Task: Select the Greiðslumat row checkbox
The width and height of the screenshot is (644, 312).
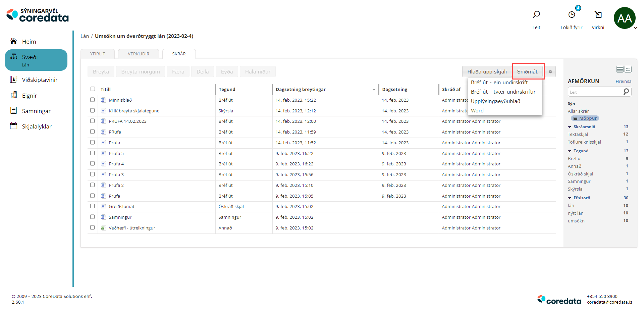Action: tap(93, 206)
